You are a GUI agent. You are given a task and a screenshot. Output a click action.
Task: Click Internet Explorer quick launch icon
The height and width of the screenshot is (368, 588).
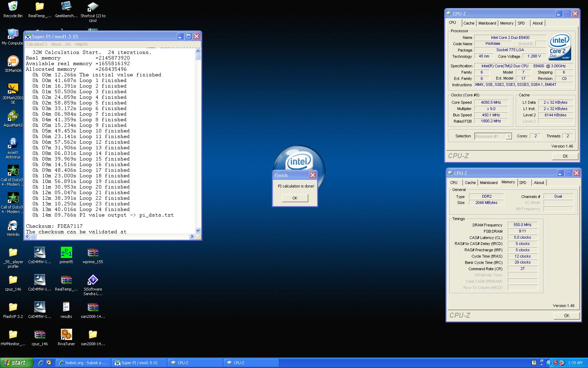(x=41, y=363)
